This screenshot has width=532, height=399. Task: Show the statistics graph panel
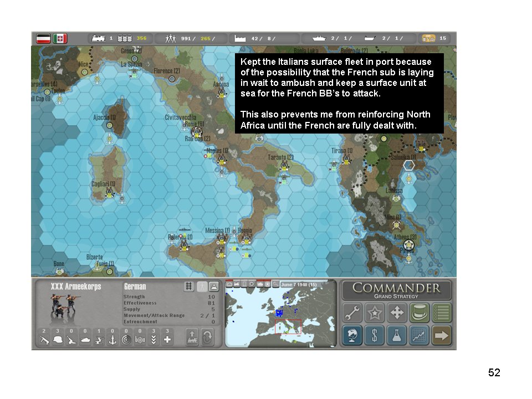420,335
